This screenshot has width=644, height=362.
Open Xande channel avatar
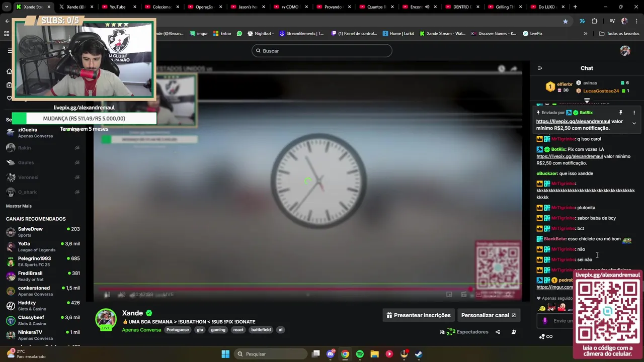pyautogui.click(x=106, y=319)
